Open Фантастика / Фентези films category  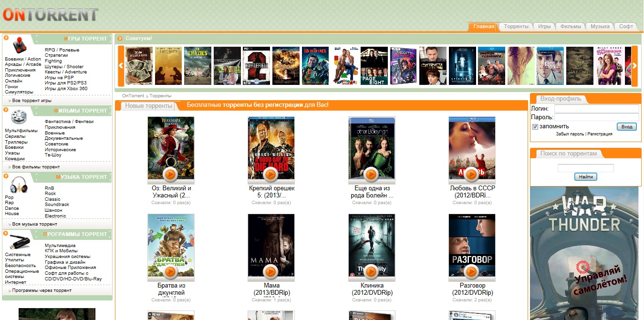pyautogui.click(x=69, y=122)
